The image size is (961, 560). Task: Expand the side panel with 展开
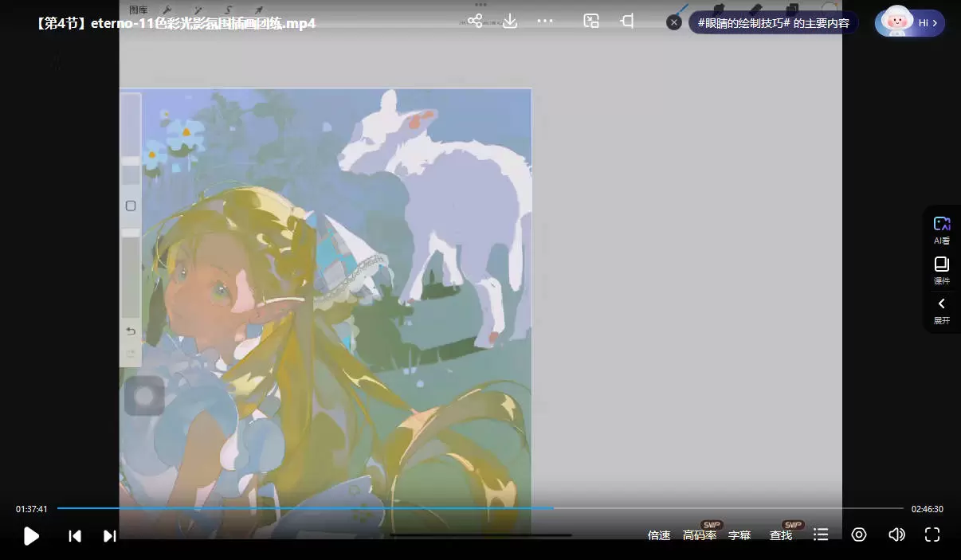pyautogui.click(x=942, y=310)
